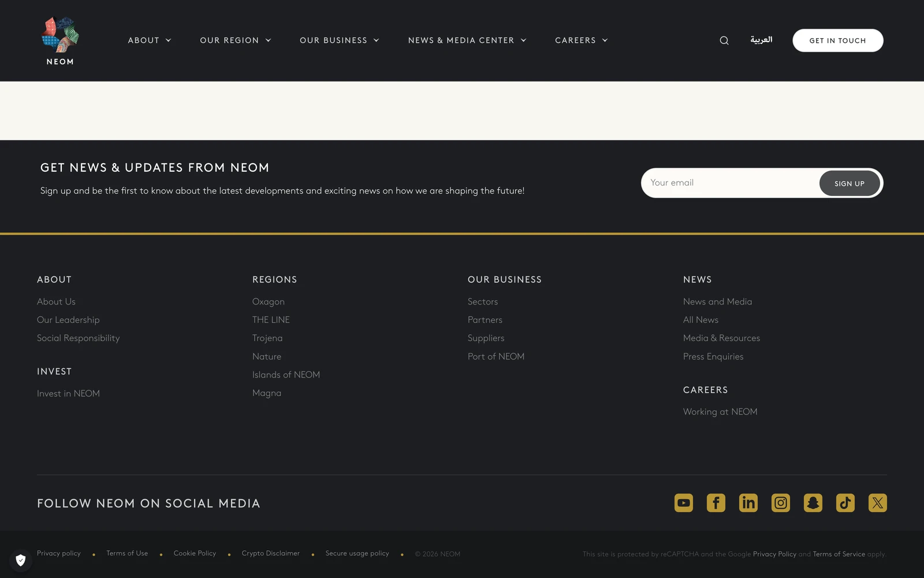
Task: Open NEOM's Snapchat social icon
Action: pos(813,503)
